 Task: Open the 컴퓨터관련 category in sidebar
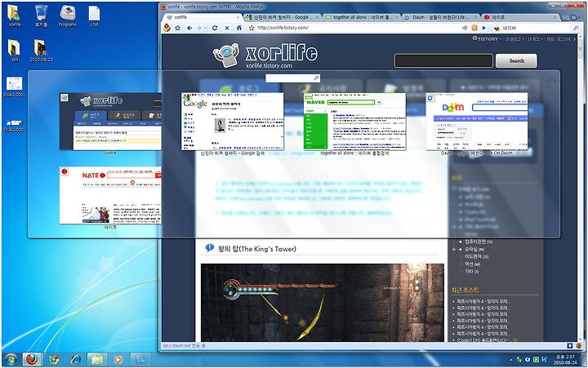coord(478,242)
